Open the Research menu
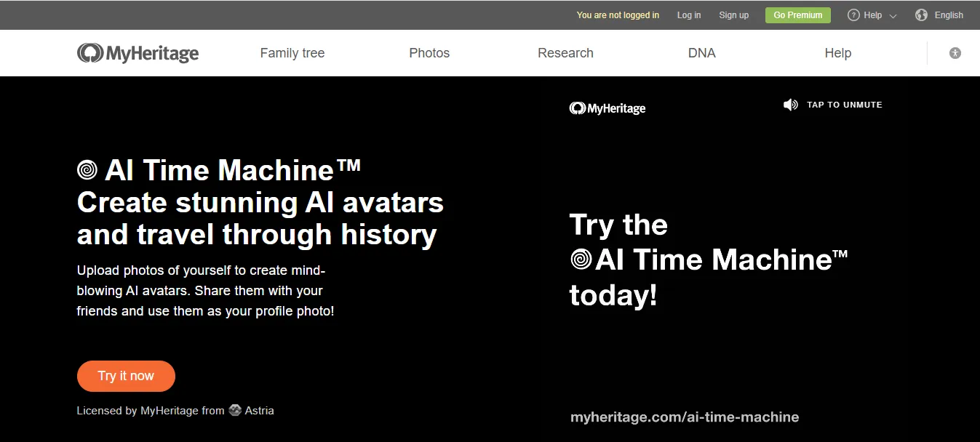Viewport: 980px width, 442px height. 565,53
